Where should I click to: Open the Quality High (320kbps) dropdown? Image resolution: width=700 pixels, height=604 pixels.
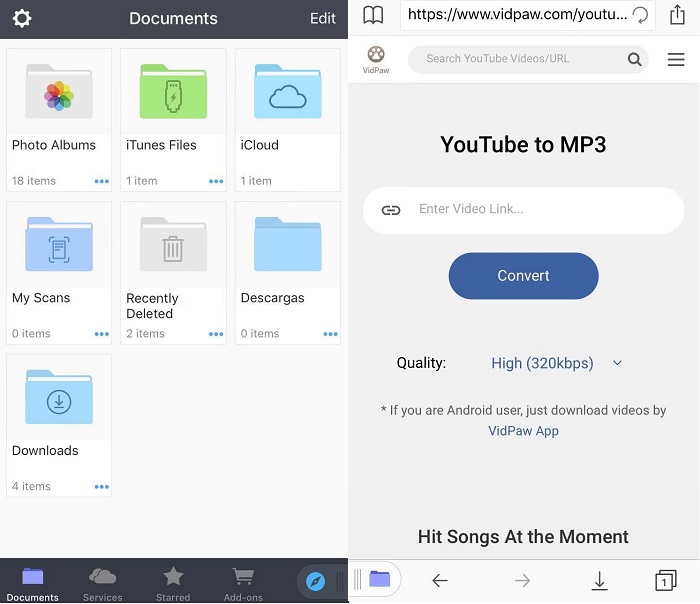coord(557,363)
